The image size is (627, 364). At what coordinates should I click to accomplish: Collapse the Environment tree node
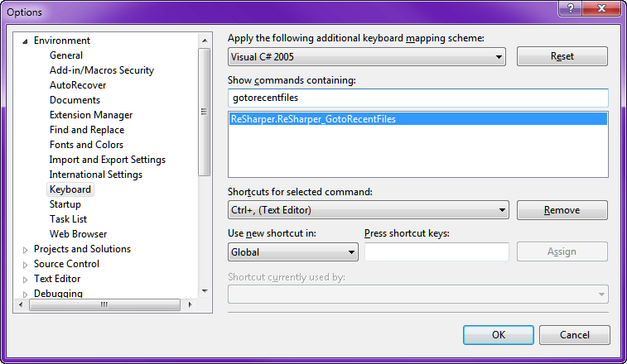[25, 41]
